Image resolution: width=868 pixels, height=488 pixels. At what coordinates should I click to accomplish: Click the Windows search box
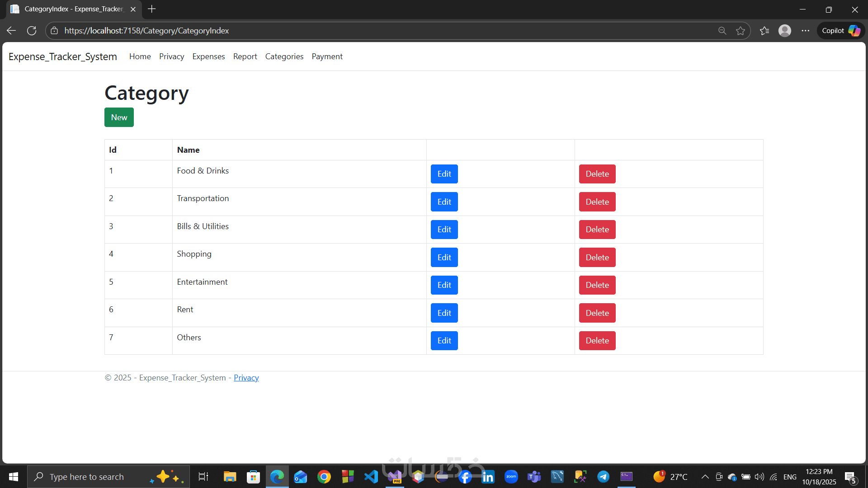click(90, 477)
